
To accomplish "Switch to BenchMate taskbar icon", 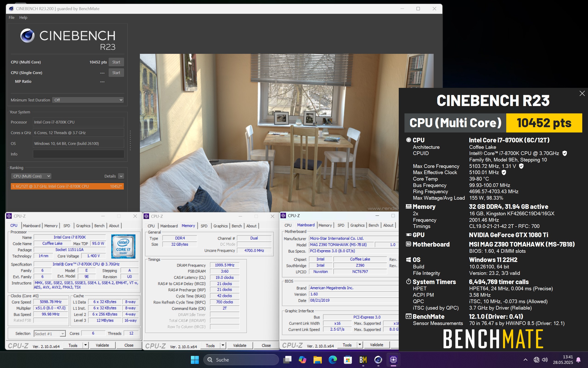I will click(x=363, y=359).
